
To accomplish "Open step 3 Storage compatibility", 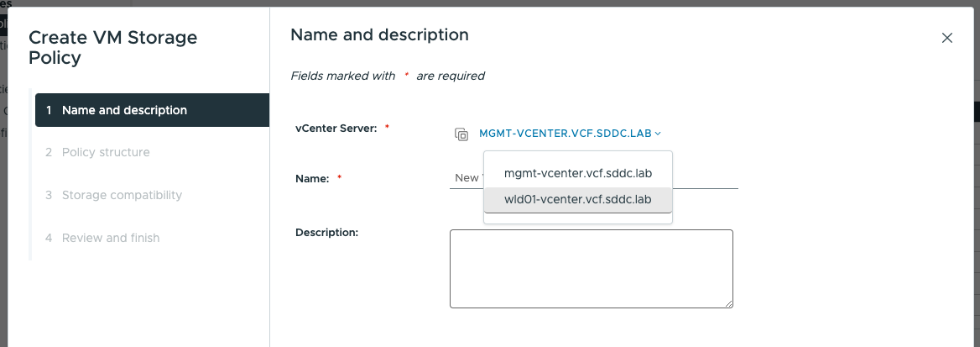I will pyautogui.click(x=122, y=195).
